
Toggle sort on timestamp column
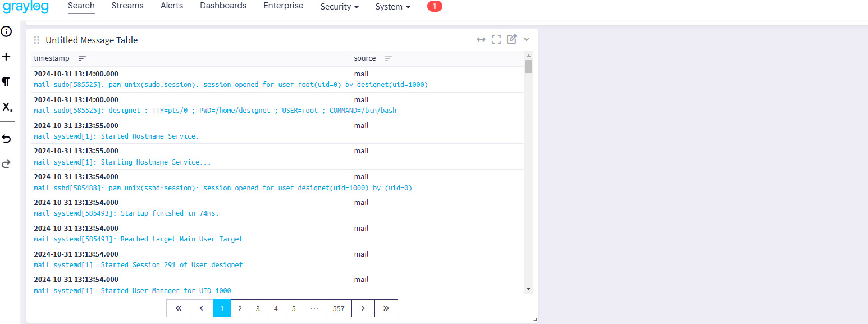82,58
